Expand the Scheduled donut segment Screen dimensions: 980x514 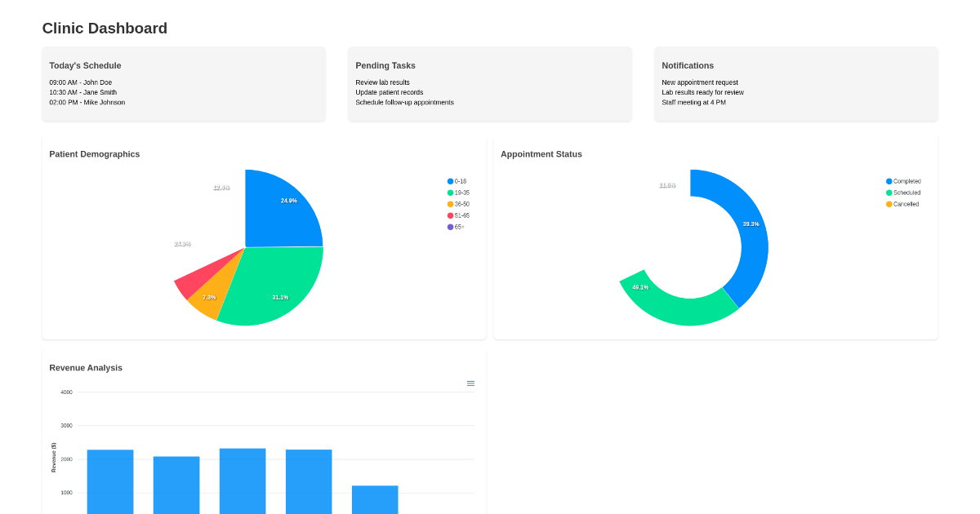(639, 287)
